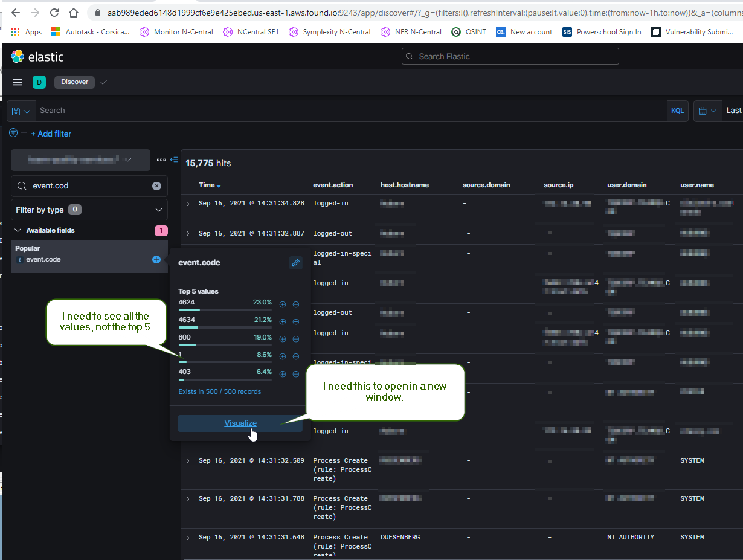Open the browser home page icon

74,13
